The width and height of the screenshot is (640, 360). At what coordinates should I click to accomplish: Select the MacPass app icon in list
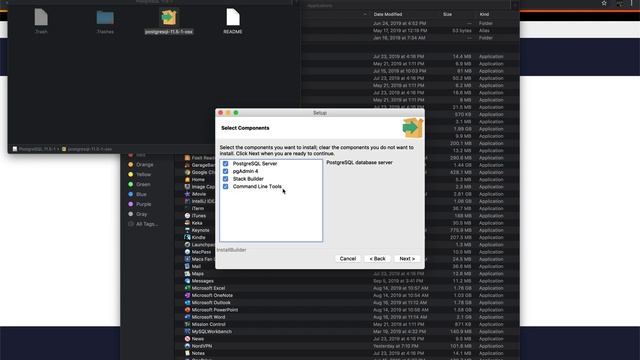187,252
